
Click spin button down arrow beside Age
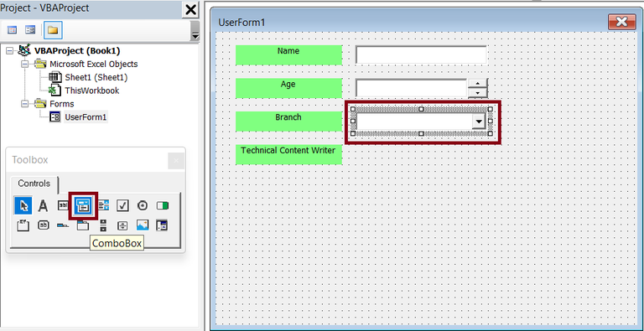click(477, 93)
